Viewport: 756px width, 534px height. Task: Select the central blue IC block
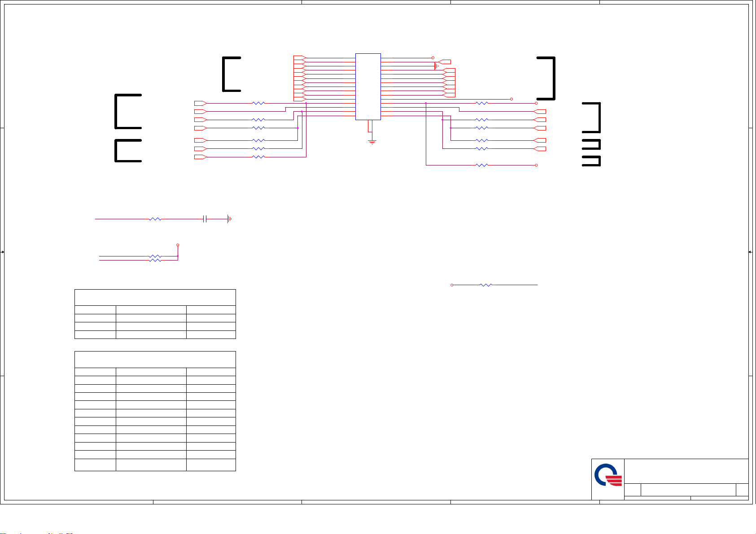(x=368, y=87)
